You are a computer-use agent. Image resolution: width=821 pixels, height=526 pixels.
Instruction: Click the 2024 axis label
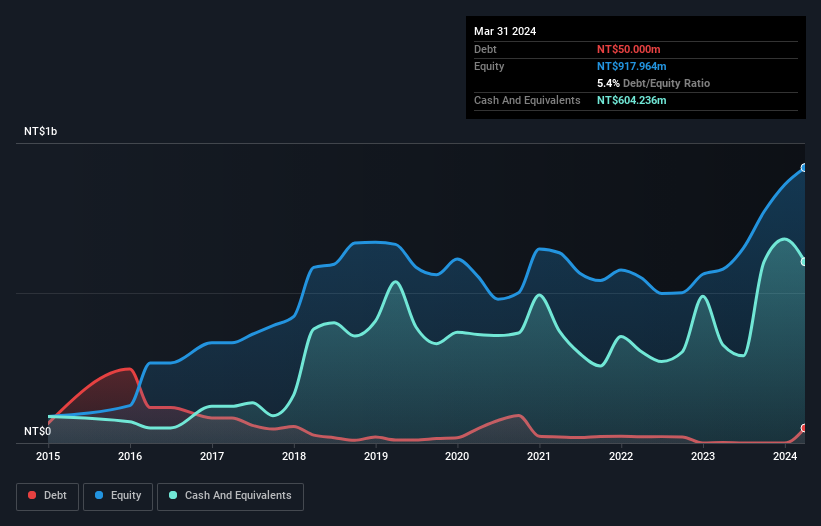[x=785, y=456]
